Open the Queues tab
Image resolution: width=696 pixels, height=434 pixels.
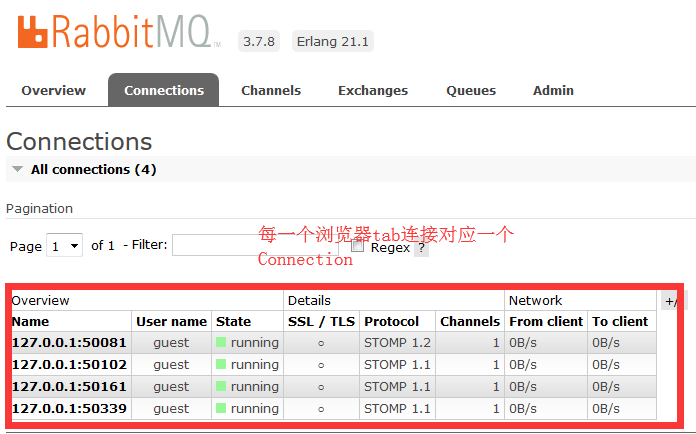coord(471,91)
